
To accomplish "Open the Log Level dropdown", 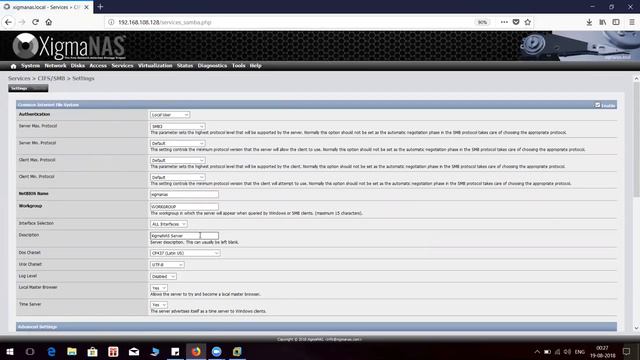I will click(x=163, y=277).
